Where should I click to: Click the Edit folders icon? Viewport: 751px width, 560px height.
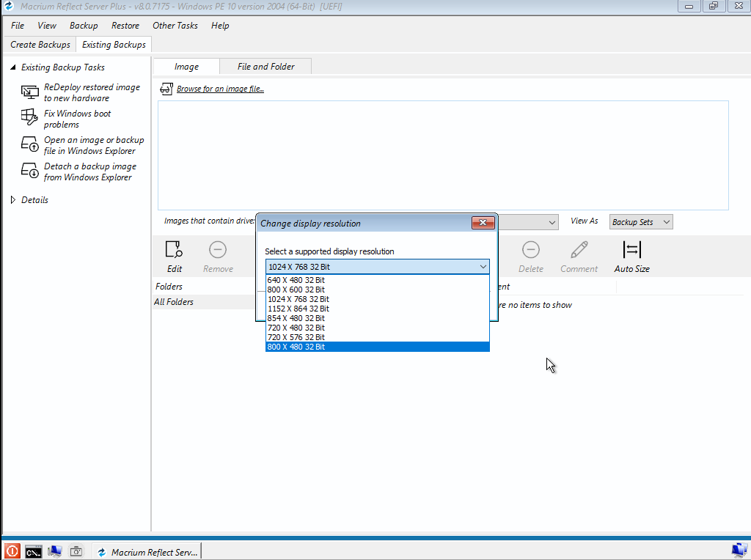(174, 250)
